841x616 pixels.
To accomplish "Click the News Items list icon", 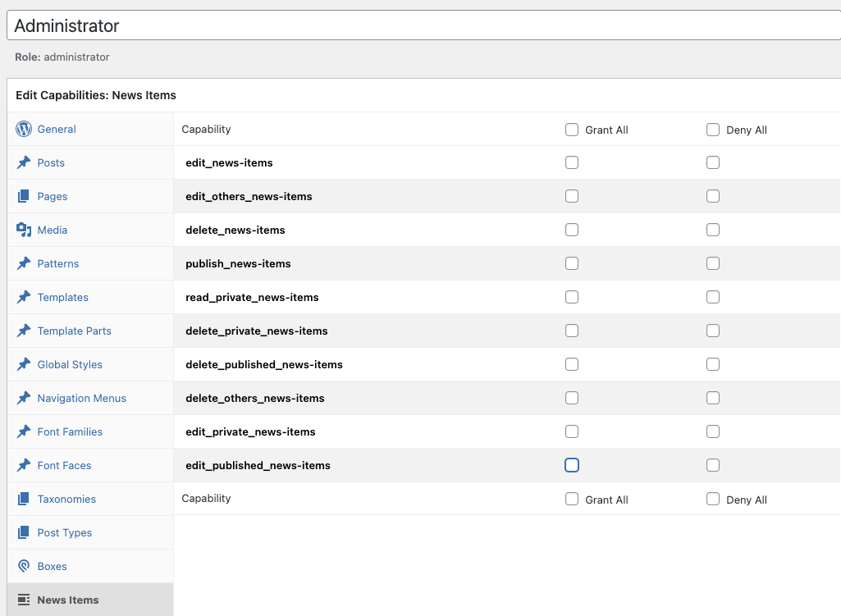I will coord(24,600).
